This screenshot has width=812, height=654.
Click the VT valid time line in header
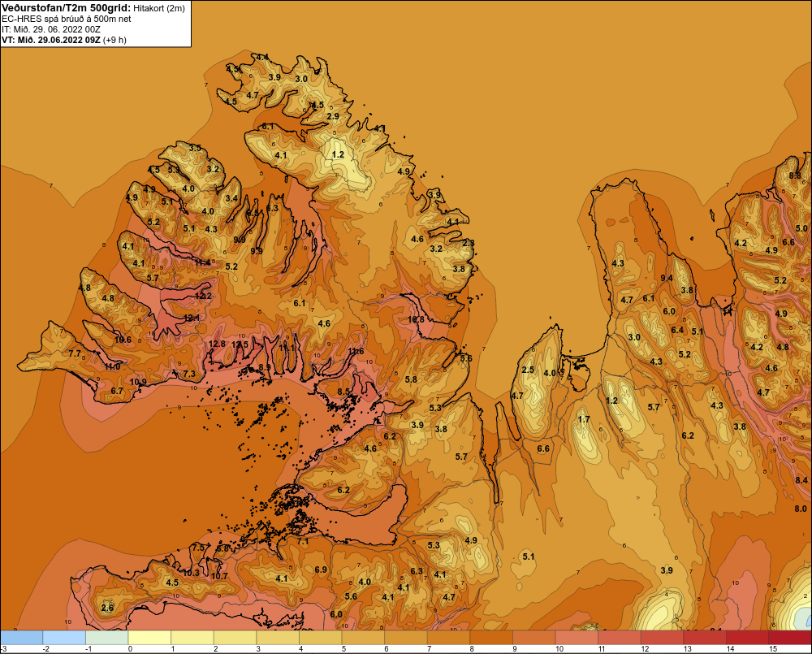(63, 39)
